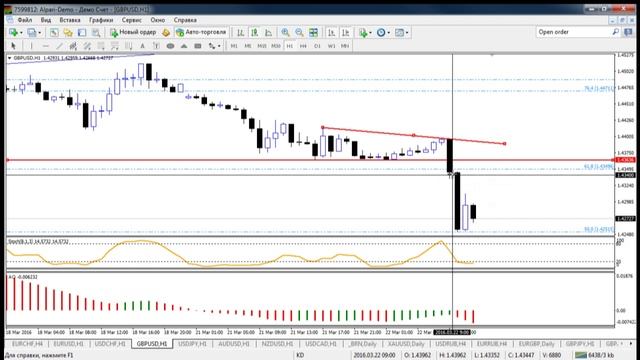640x360 pixels.
Task: Switch timeframe to D1
Action: tap(317, 46)
